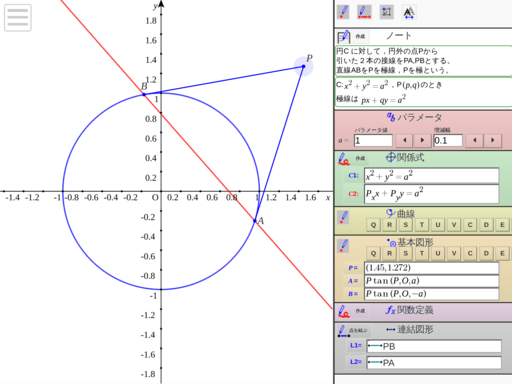The image size is (512, 384).
Task: Click D button in 曲線 row
Action: 486,225
